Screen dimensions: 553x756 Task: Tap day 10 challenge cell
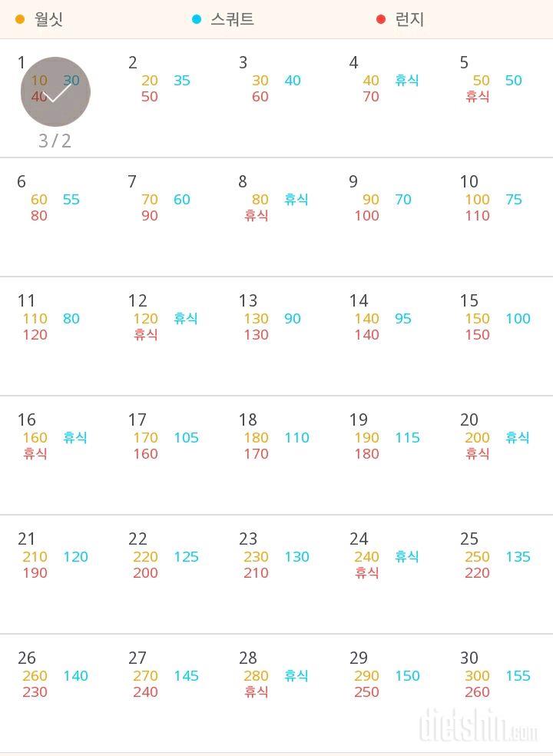pos(498,217)
